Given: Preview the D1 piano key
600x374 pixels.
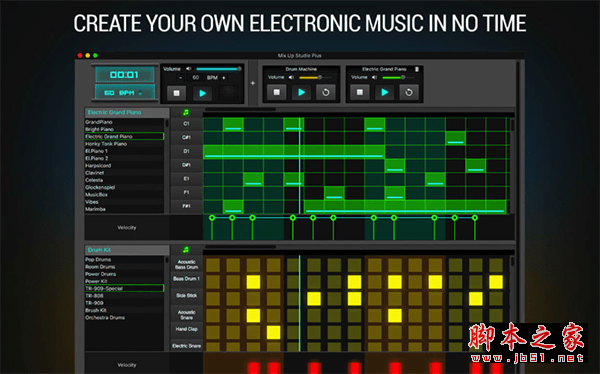Looking at the screenshot, I should tap(186, 151).
